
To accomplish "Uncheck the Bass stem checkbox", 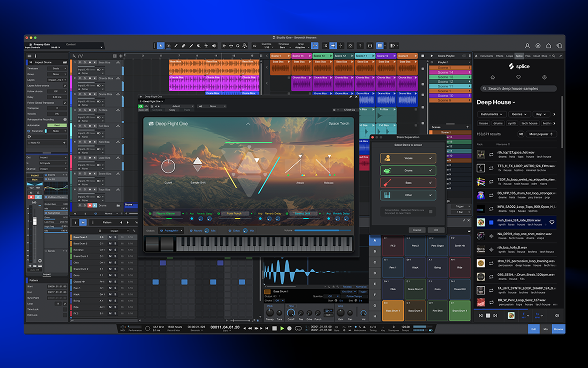I will (x=430, y=183).
